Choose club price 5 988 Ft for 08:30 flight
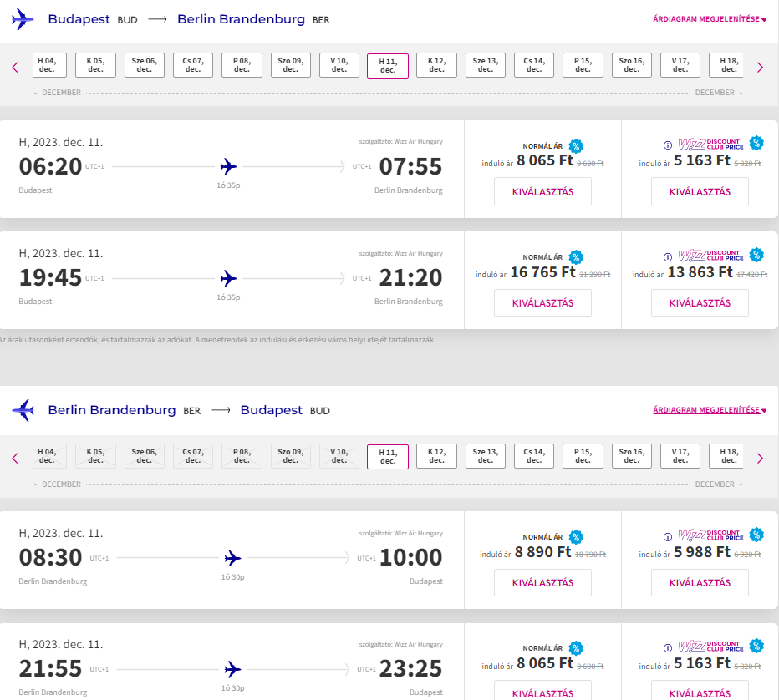 click(x=700, y=583)
